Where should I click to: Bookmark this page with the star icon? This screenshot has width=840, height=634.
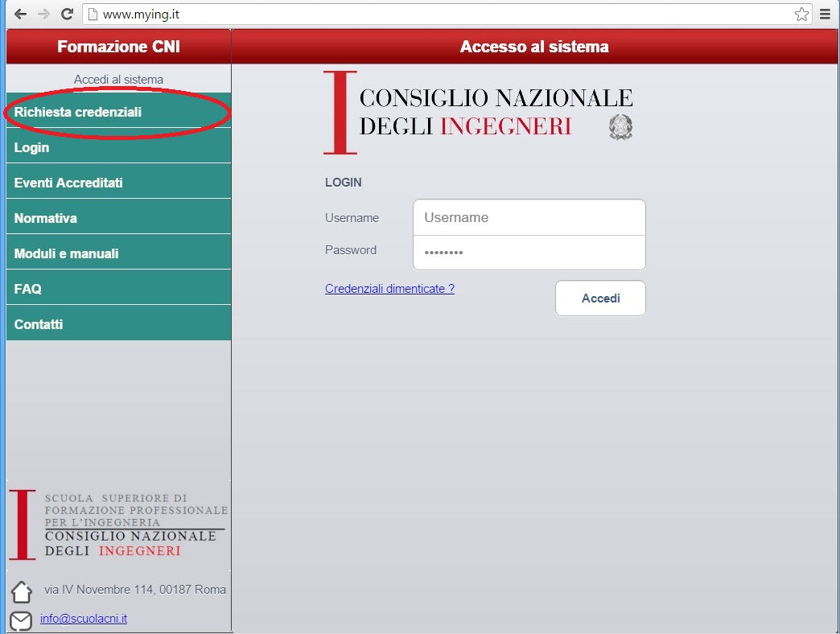pyautogui.click(x=801, y=14)
